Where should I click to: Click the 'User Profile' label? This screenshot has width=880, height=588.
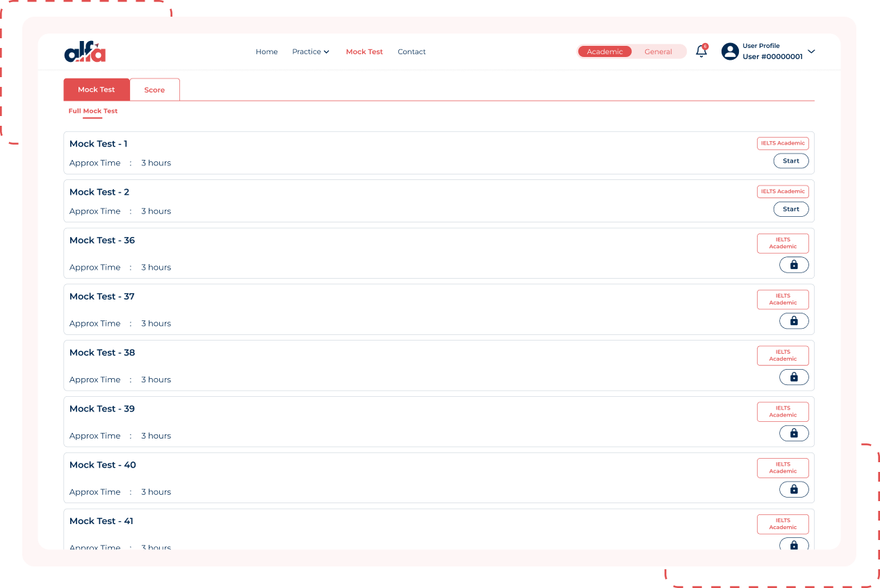pos(761,46)
